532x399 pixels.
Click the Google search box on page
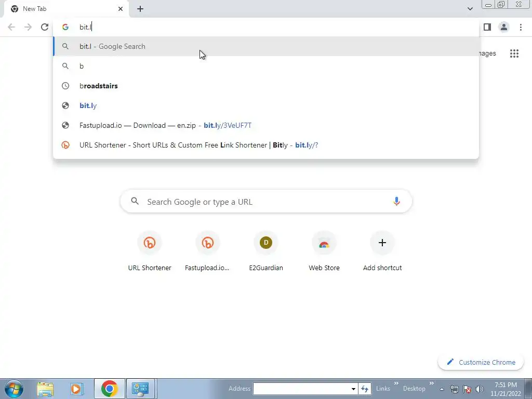(x=266, y=202)
